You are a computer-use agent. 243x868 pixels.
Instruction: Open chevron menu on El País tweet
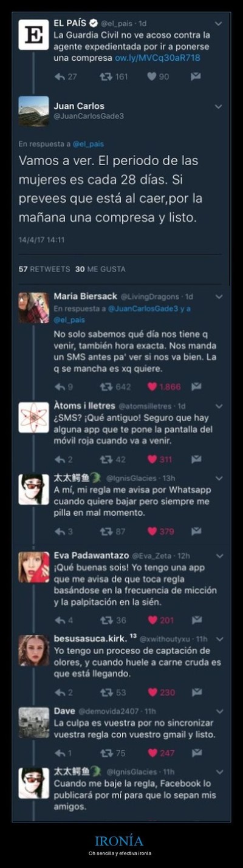tap(219, 24)
